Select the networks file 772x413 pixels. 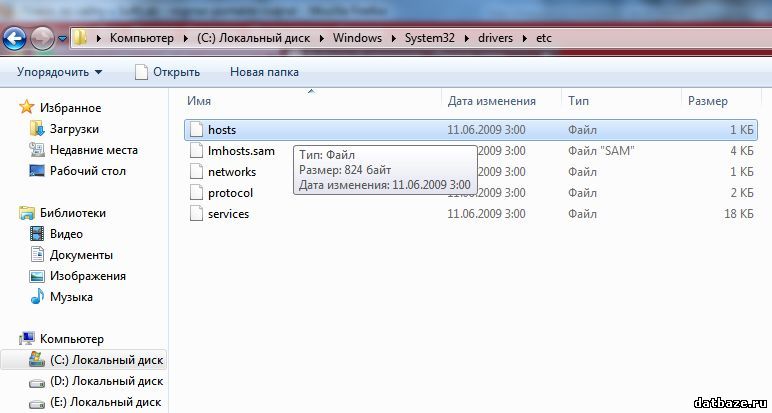[x=231, y=172]
